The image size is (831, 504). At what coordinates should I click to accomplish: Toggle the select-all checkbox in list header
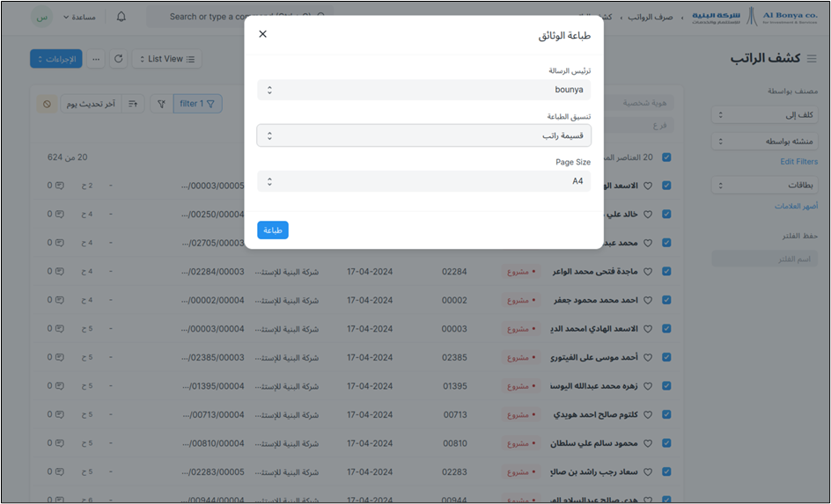pos(666,157)
